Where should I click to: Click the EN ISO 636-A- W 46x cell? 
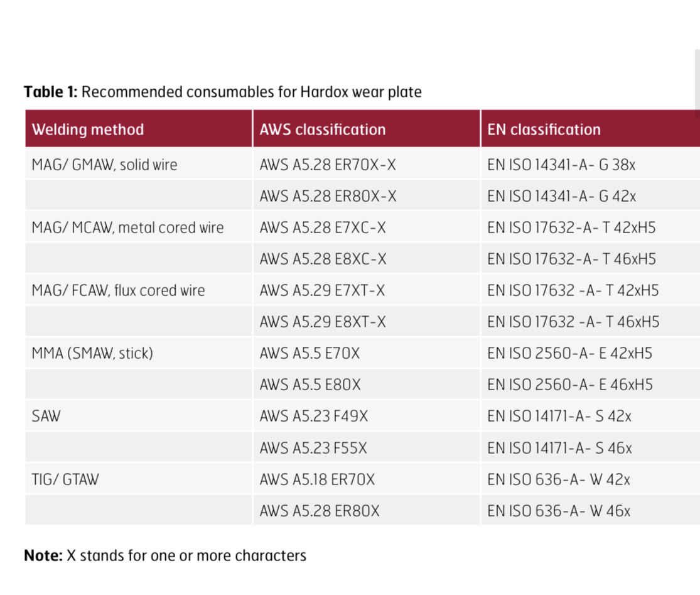pyautogui.click(x=559, y=511)
